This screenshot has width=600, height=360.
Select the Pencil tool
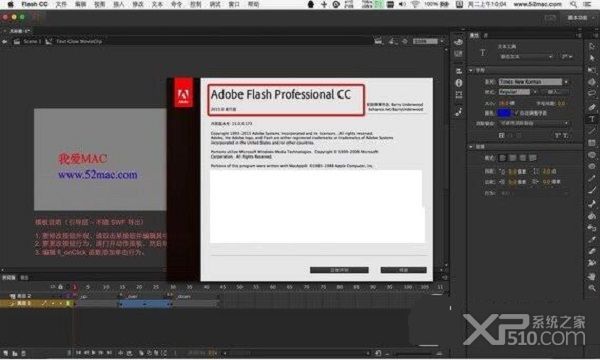tap(592, 179)
